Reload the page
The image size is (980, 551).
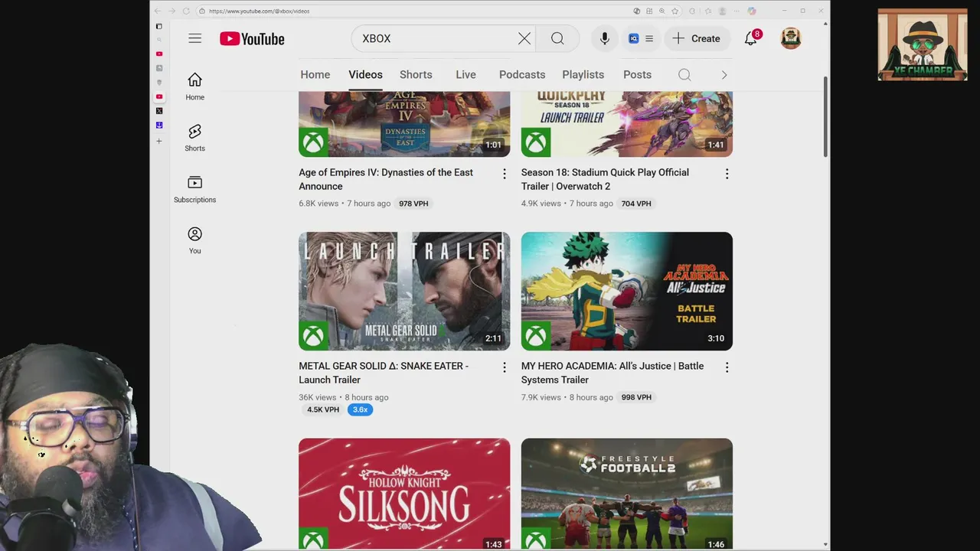186,11
